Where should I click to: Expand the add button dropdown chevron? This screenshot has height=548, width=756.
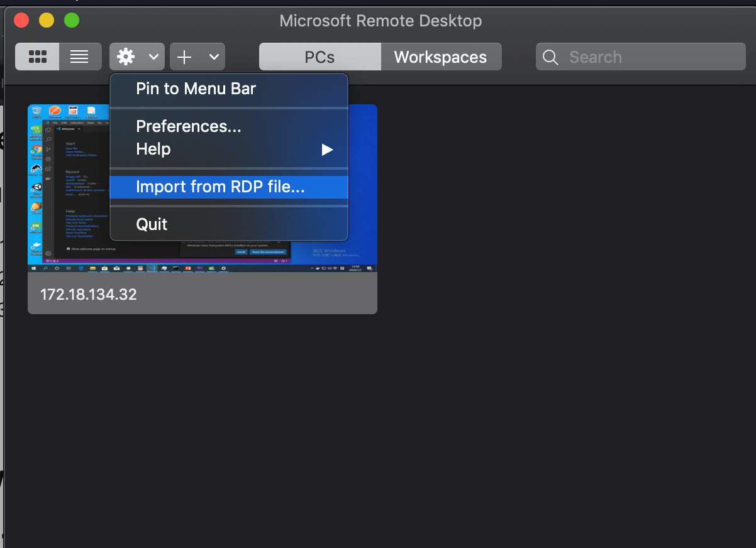(x=214, y=57)
